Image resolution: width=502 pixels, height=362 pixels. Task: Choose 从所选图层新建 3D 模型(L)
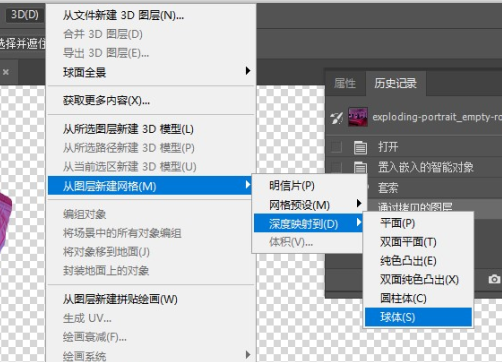pos(151,129)
